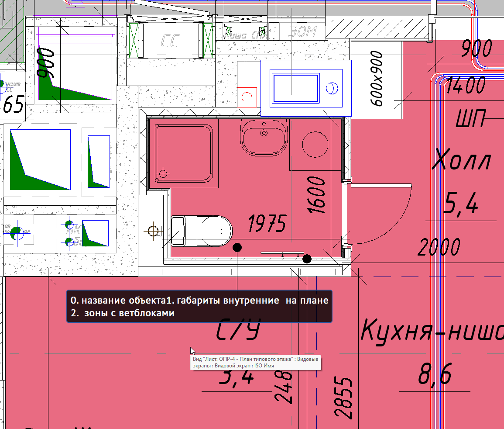Viewport: 504px width, 429px height.
Task: Click the shower tray drain symbol
Action: pos(163,174)
